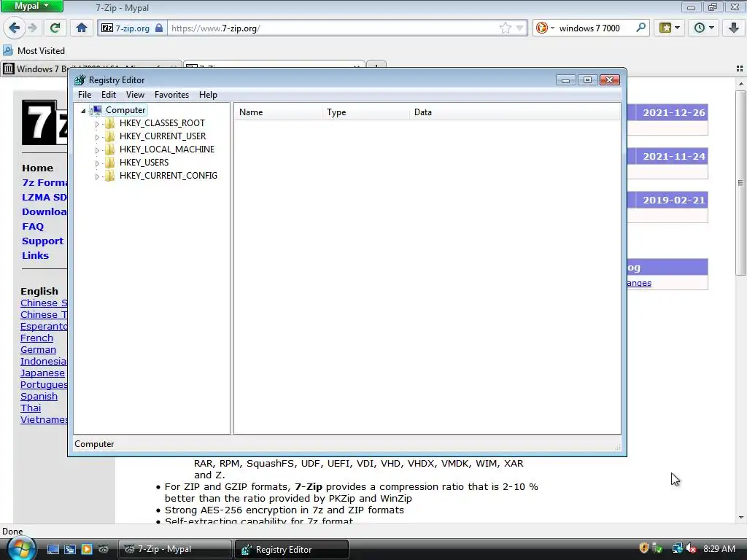
Task: Select the HKEY_CLASSES_ROOT folder icon
Action: point(109,123)
